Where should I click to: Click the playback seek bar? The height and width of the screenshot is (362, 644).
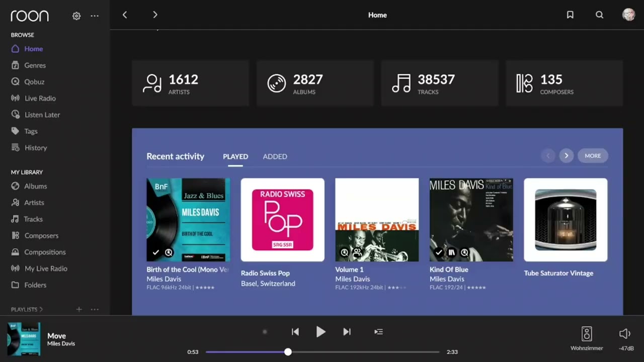click(x=323, y=352)
